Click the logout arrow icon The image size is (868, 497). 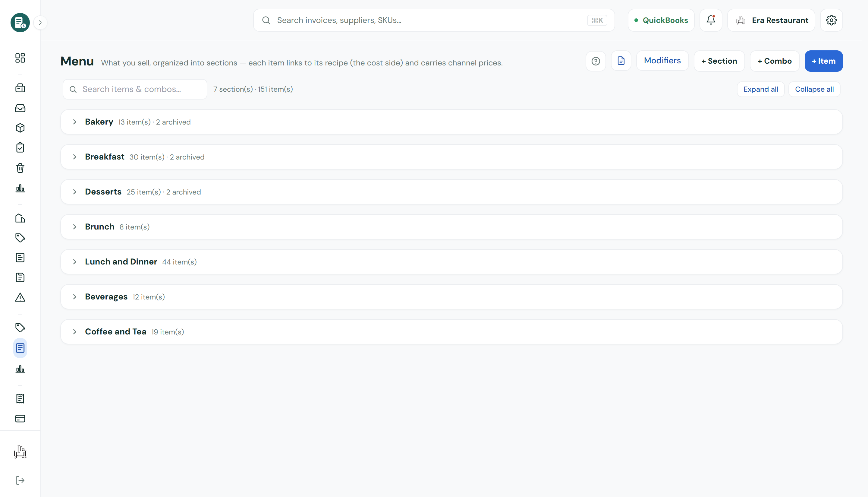[x=20, y=480]
